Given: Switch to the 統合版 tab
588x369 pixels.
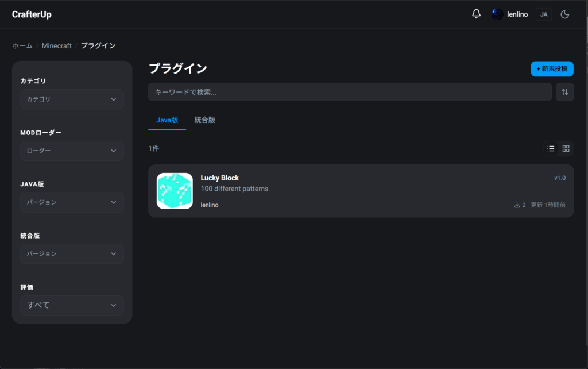Looking at the screenshot, I should coord(205,120).
